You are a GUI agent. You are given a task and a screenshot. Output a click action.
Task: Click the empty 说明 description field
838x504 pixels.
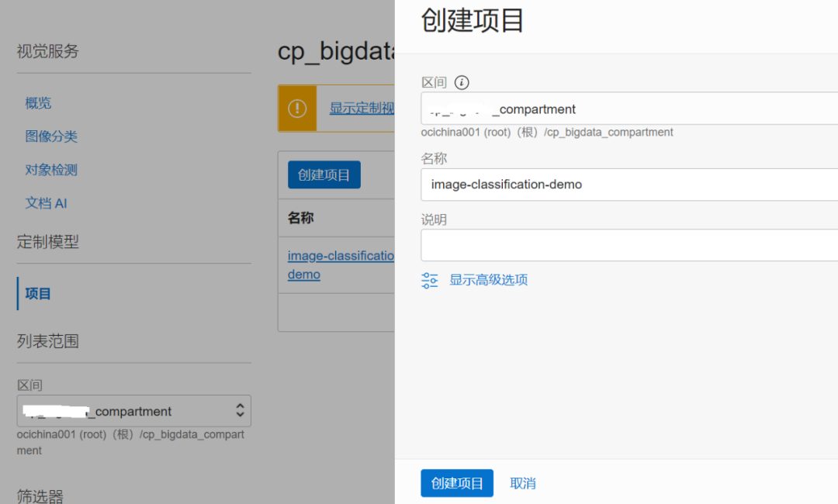click(x=629, y=245)
